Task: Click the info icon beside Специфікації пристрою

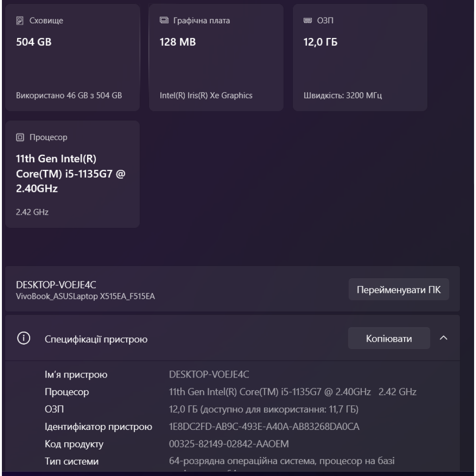Action: [23, 339]
